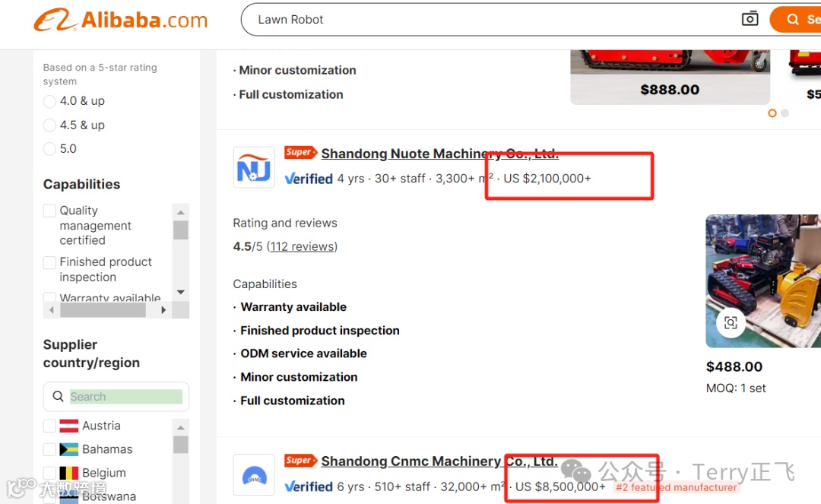Select the second gray carousel dot
The width and height of the screenshot is (821, 504).
pos(785,113)
